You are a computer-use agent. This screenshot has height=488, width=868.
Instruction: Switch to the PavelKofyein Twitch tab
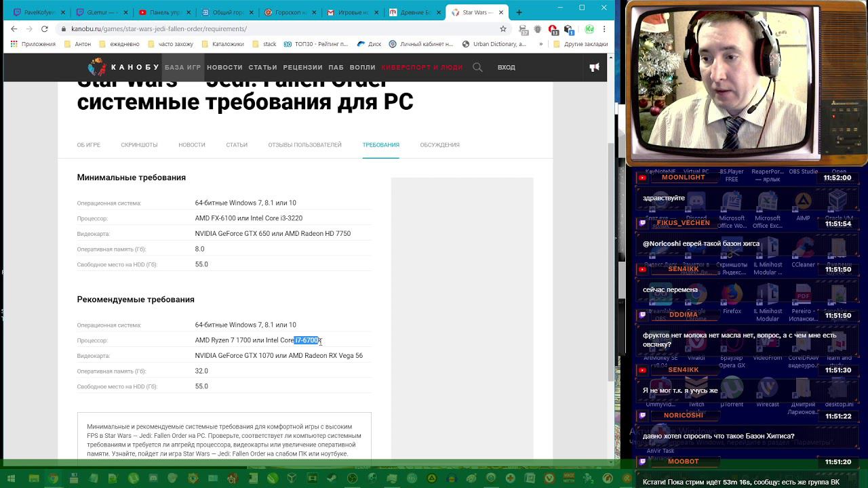click(x=38, y=12)
